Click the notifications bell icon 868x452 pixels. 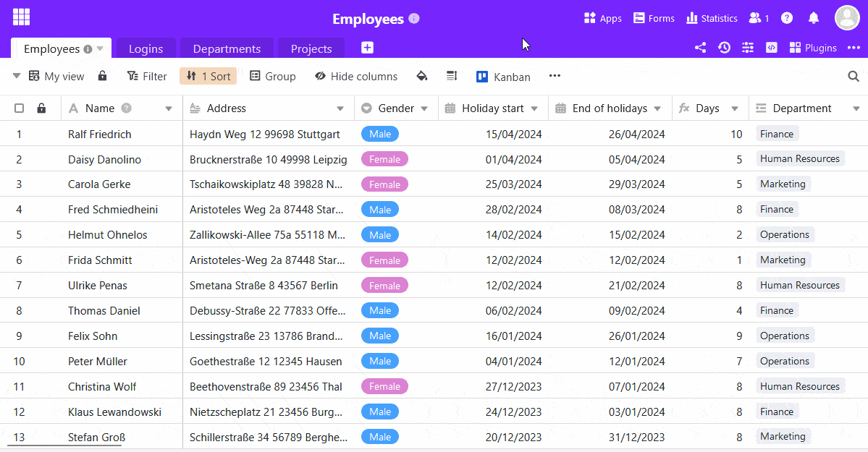point(814,18)
